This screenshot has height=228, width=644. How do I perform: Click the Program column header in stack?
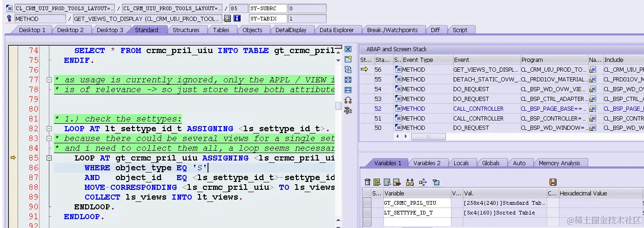554,60
